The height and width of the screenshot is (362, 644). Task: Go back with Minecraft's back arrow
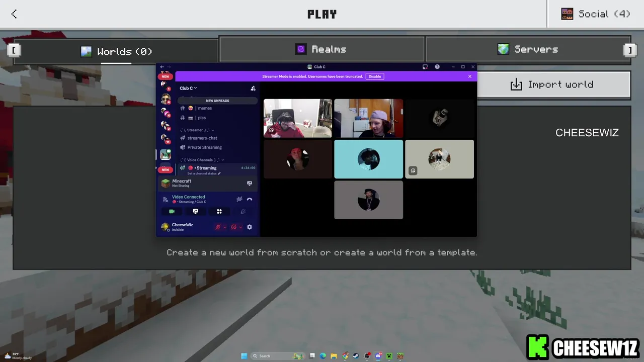[x=14, y=14]
